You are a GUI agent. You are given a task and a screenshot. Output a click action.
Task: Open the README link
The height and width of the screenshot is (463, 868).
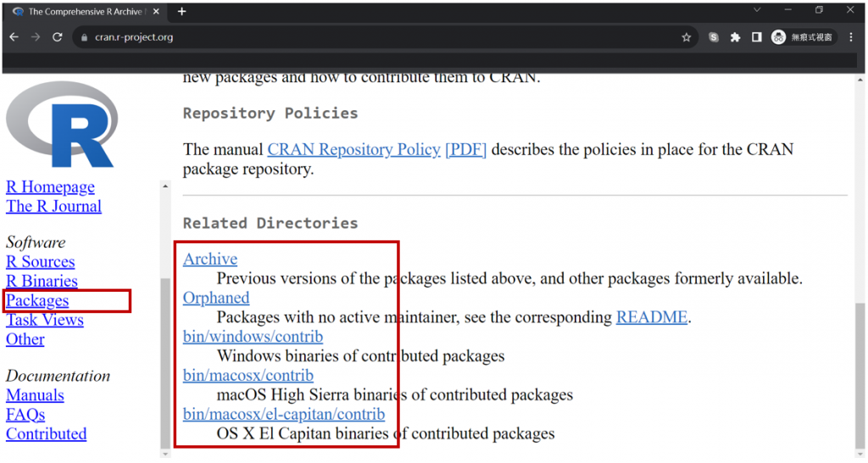[652, 317]
